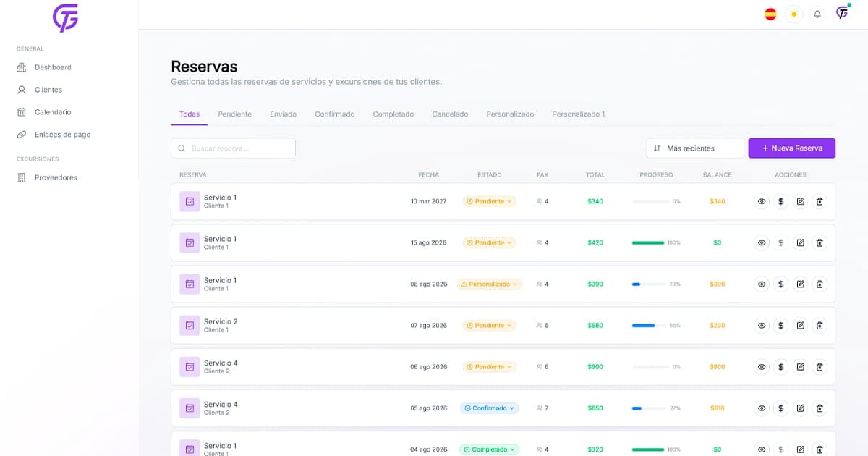This screenshot has height=456, width=868.
Task: Edit the 15 ago 2026 reservation
Action: tap(800, 242)
